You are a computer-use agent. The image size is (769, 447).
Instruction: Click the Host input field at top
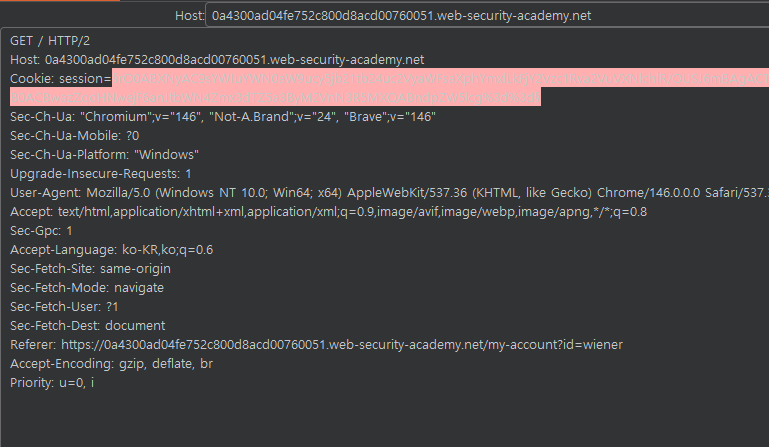(486, 16)
